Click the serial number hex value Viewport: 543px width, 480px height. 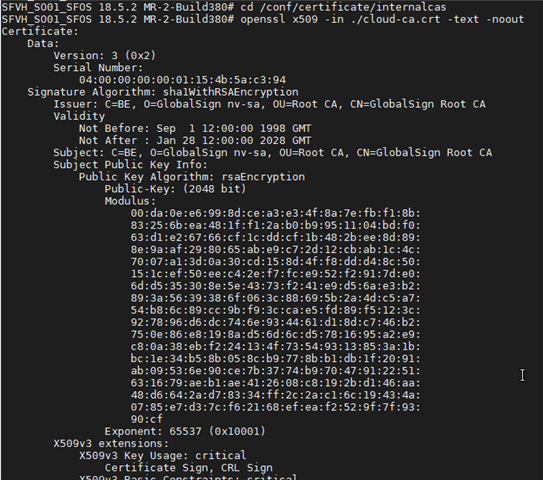(183, 80)
